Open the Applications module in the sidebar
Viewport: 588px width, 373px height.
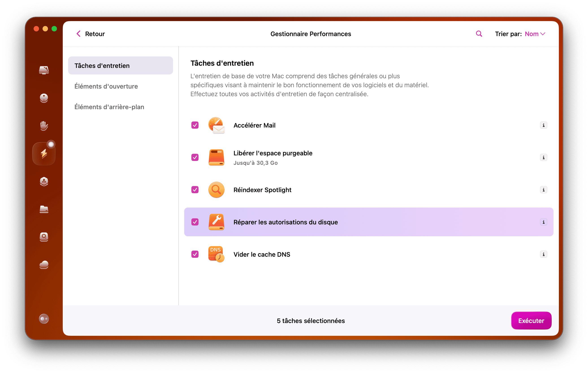(44, 182)
